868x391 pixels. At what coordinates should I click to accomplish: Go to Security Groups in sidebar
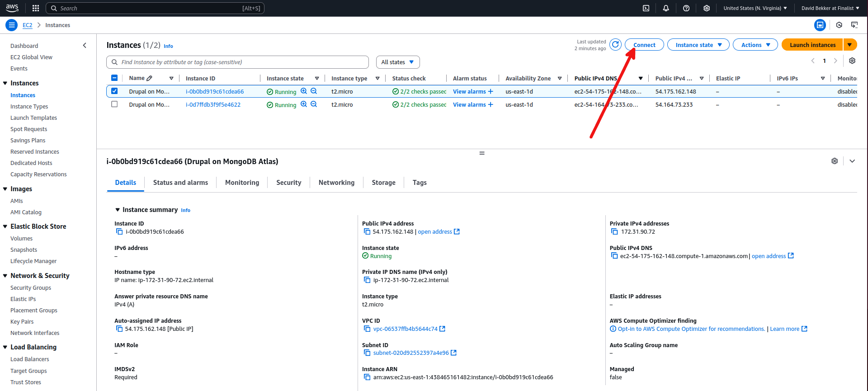click(x=31, y=288)
